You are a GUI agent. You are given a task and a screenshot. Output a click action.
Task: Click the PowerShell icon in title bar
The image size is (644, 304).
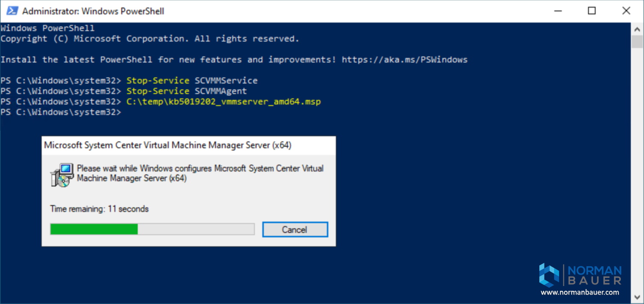click(x=12, y=11)
